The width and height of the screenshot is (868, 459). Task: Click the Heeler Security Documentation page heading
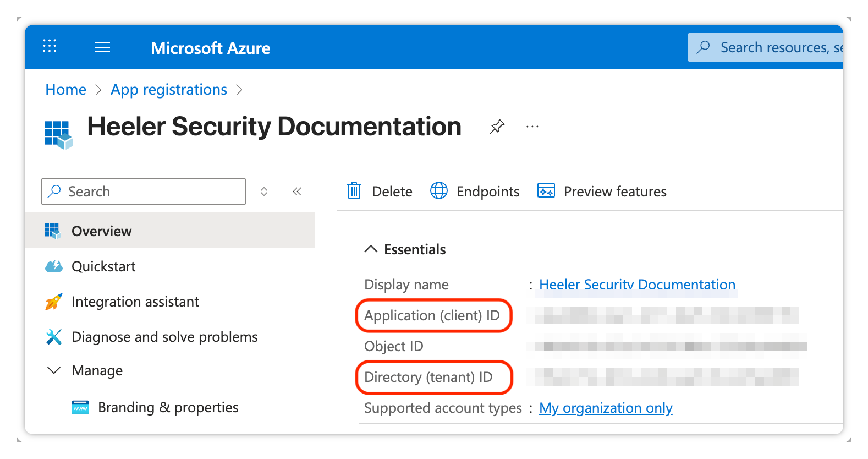pos(274,127)
